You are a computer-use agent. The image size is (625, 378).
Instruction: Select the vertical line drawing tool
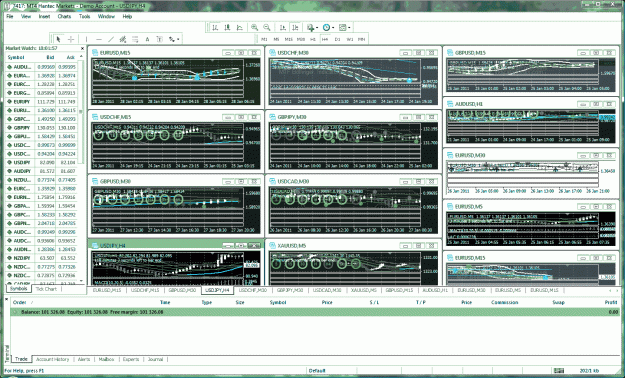(86, 39)
